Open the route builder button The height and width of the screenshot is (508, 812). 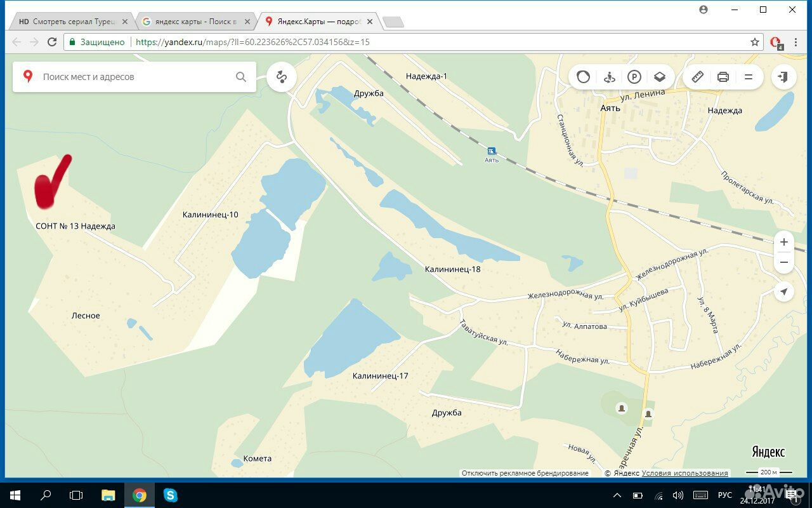coord(282,77)
